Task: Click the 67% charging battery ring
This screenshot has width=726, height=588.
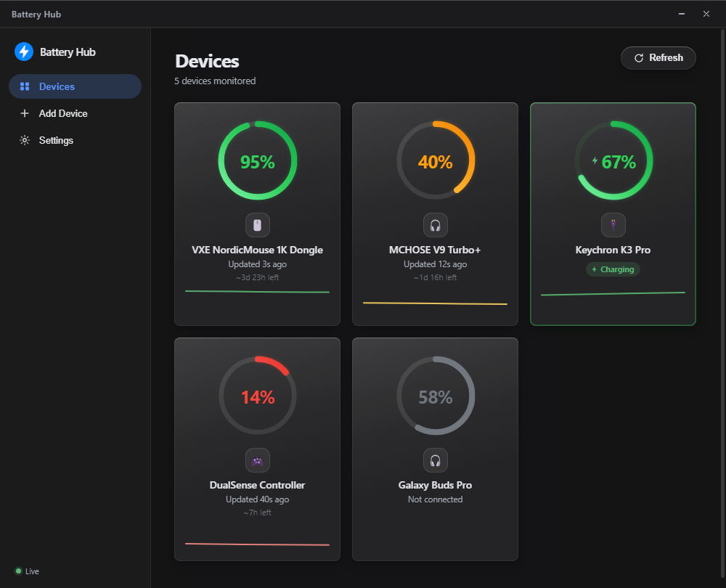Action: pyautogui.click(x=613, y=160)
